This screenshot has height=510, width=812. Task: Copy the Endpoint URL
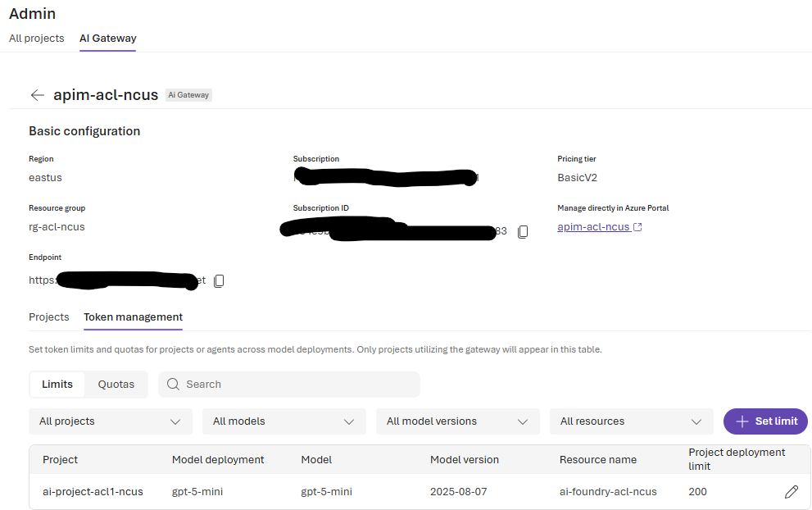(x=219, y=281)
